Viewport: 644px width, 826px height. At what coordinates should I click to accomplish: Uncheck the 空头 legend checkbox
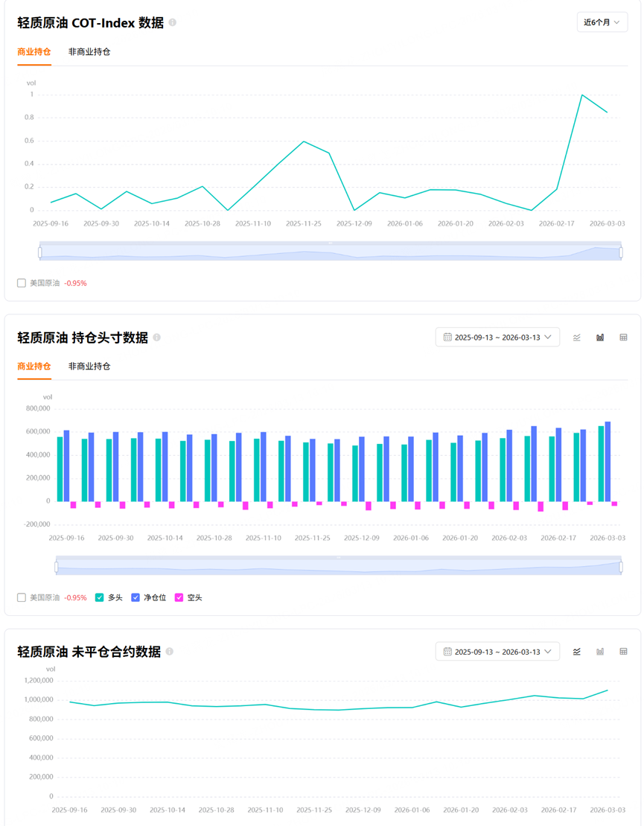(179, 597)
